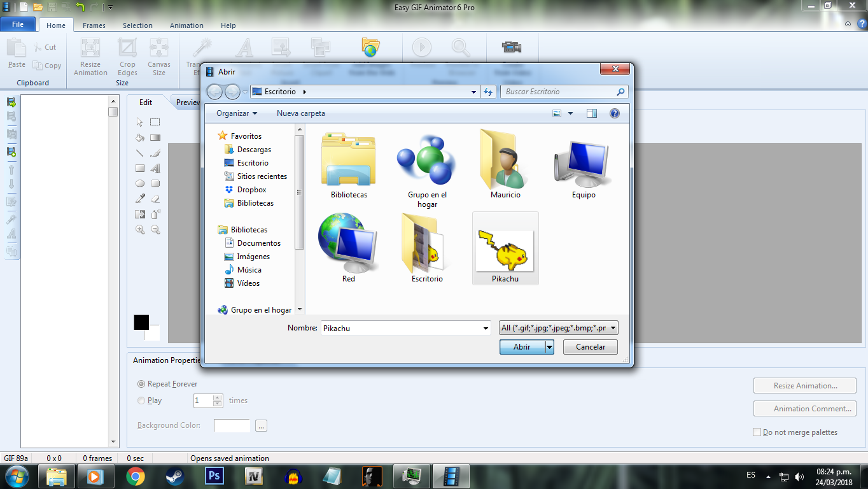Check the Do not merge palettes box
The width and height of the screenshot is (868, 489).
pos(757,432)
